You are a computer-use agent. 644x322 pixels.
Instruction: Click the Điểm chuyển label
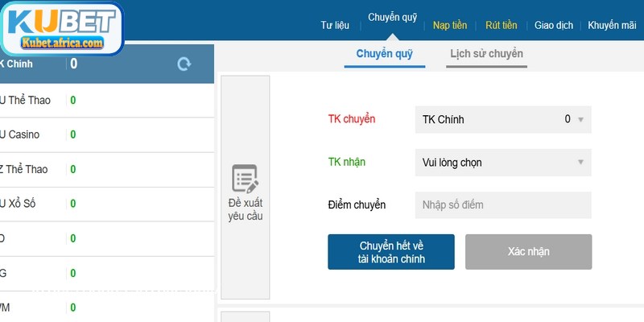[357, 205]
